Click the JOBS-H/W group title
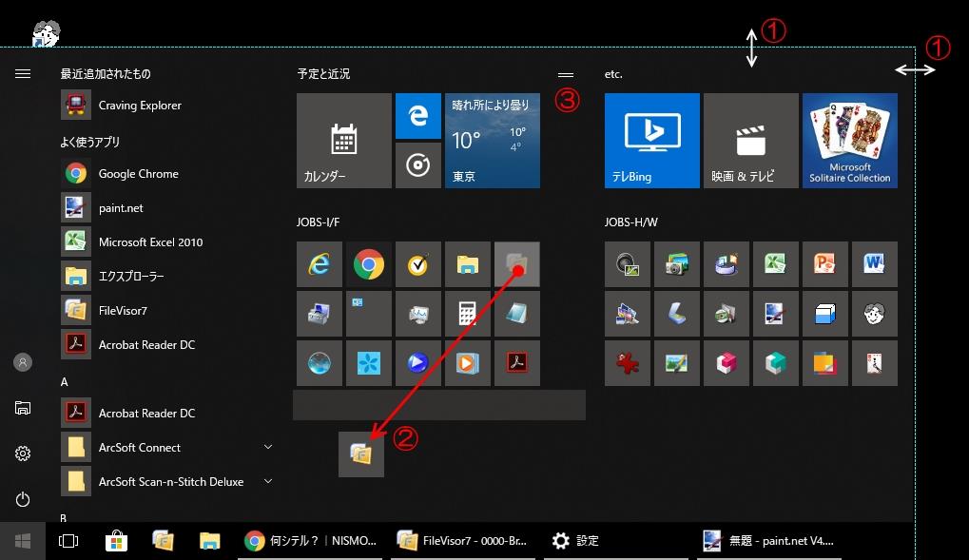 [631, 222]
